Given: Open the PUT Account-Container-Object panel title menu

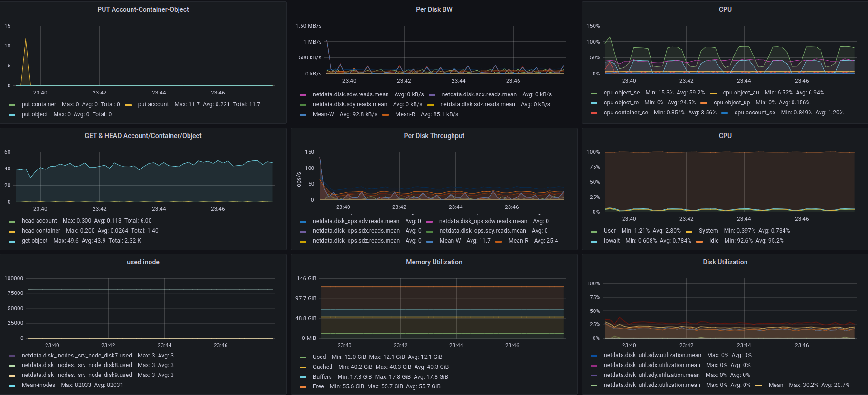Looking at the screenshot, I should click(143, 9).
